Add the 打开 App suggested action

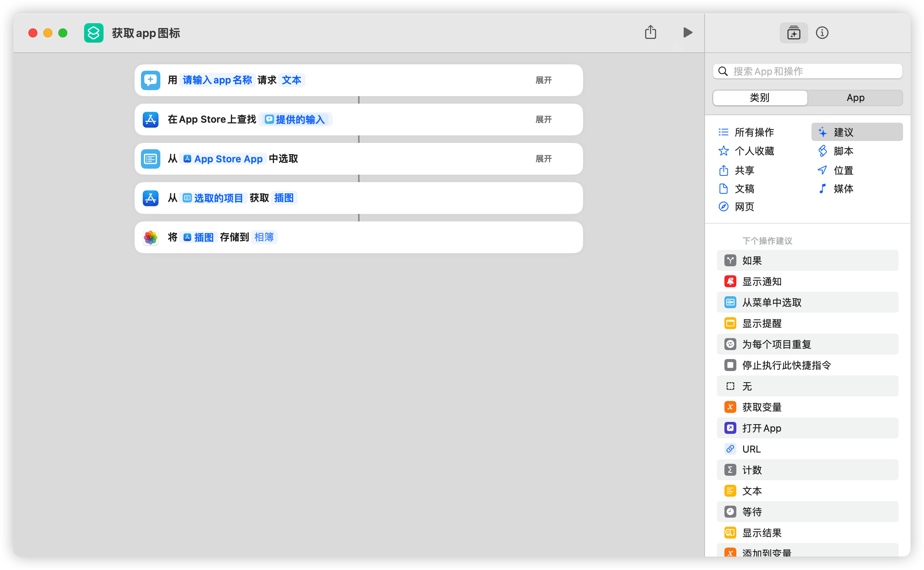pos(807,428)
